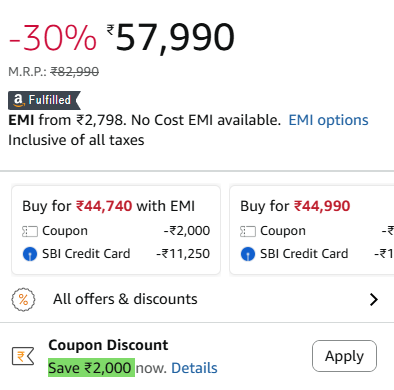Select the Buy for ₹44,740 with EMI card
The image size is (394, 390).
point(116,230)
